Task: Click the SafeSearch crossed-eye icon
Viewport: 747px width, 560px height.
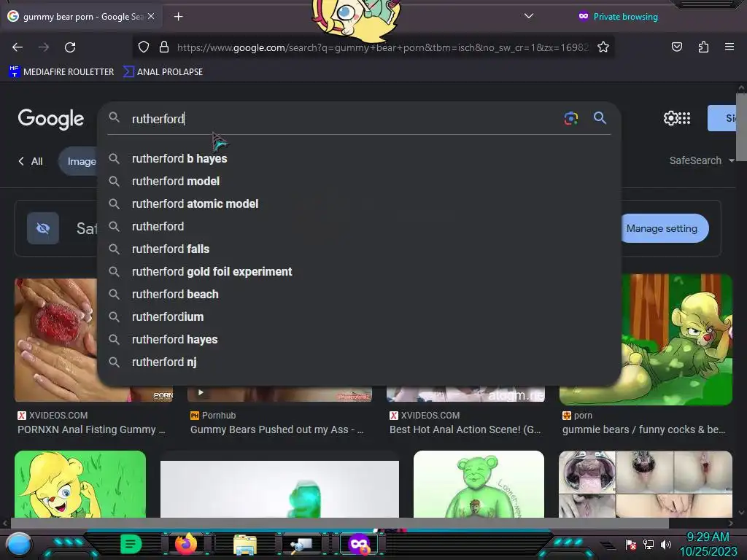Action: click(43, 228)
